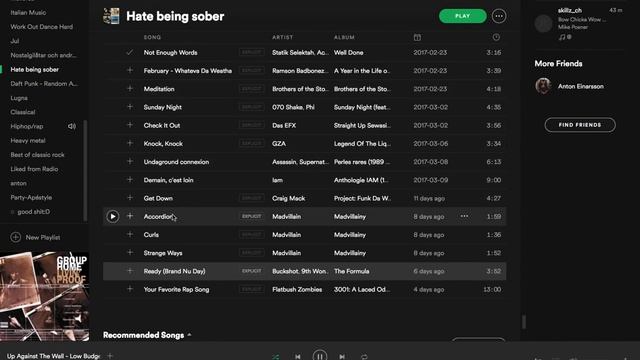640x360 pixels.
Task: Click GZA artist name
Action: point(279,144)
